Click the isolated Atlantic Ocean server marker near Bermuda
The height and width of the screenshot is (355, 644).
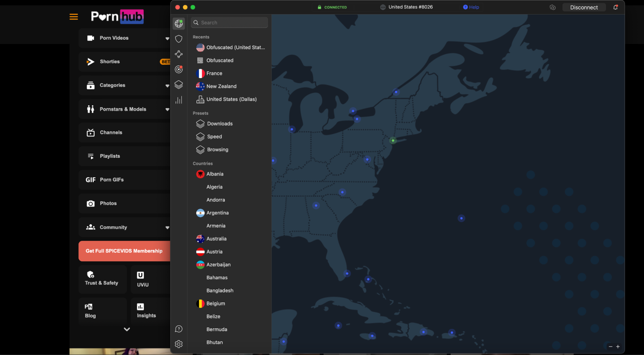[x=461, y=218]
